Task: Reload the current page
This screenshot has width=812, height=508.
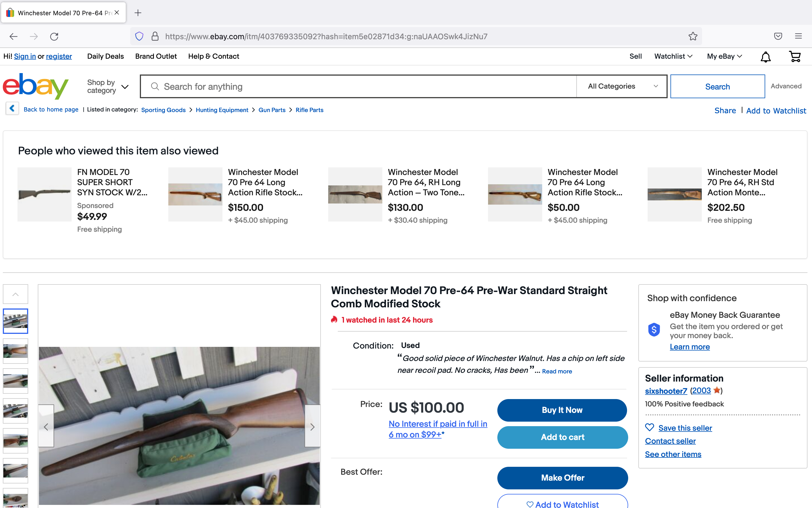Action: (x=54, y=36)
